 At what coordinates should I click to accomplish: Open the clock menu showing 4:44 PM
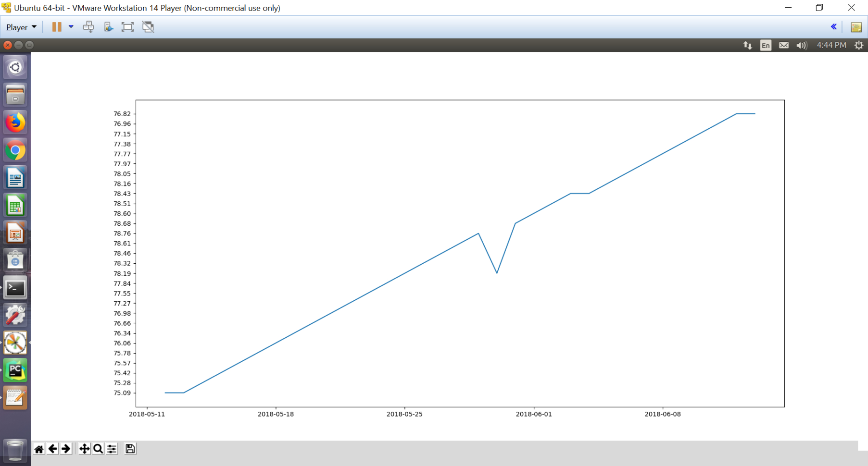(831, 45)
